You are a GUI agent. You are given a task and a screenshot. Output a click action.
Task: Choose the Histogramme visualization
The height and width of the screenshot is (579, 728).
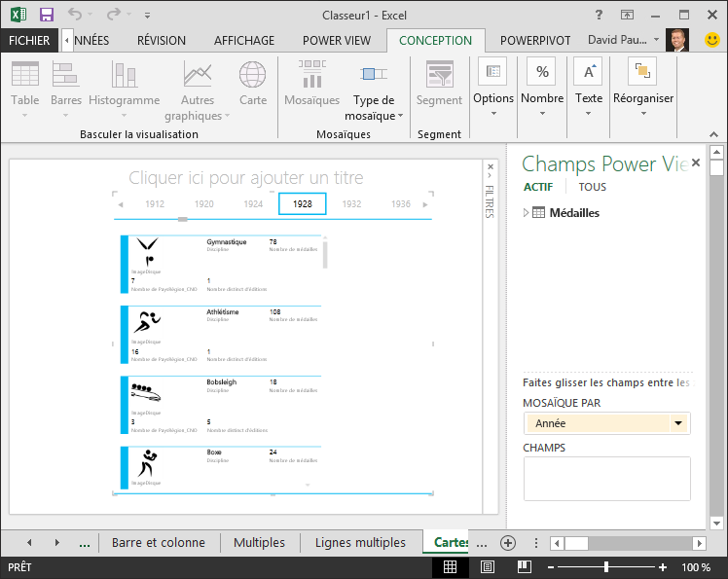tap(124, 89)
